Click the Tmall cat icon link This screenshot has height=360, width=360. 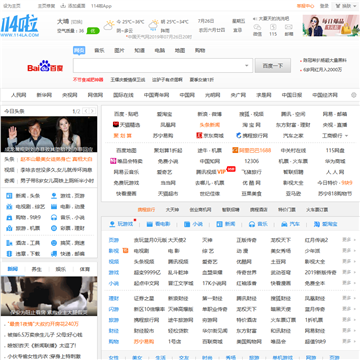point(116,125)
